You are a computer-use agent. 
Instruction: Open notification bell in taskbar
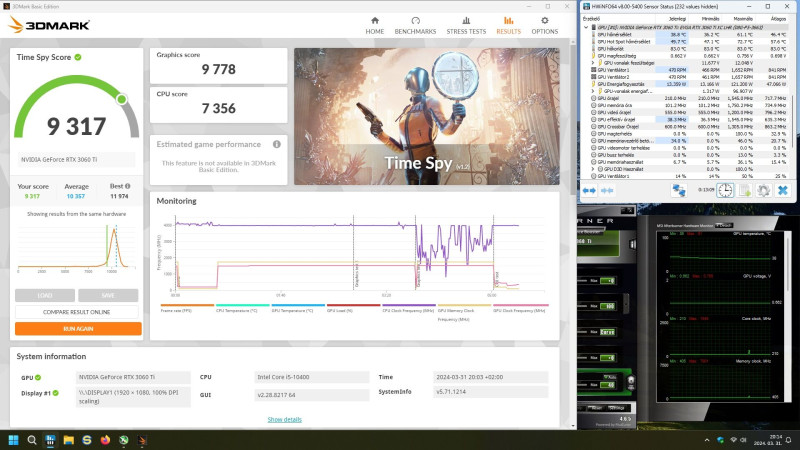click(788, 440)
